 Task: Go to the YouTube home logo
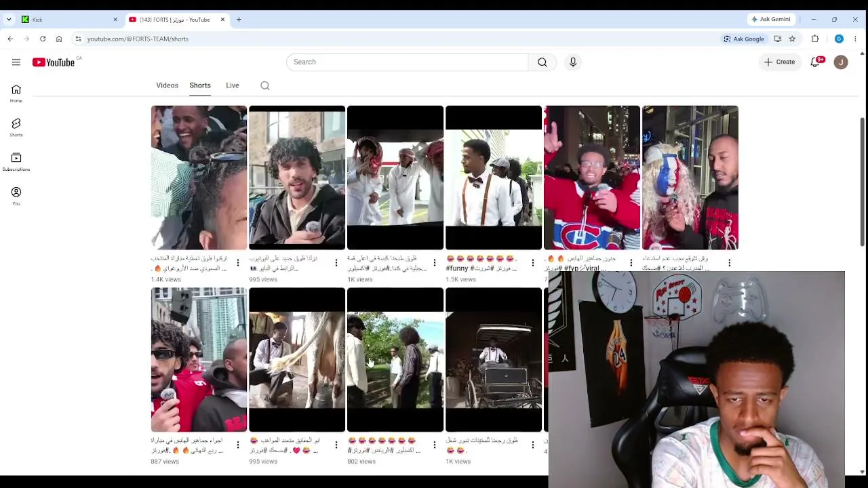click(x=54, y=62)
